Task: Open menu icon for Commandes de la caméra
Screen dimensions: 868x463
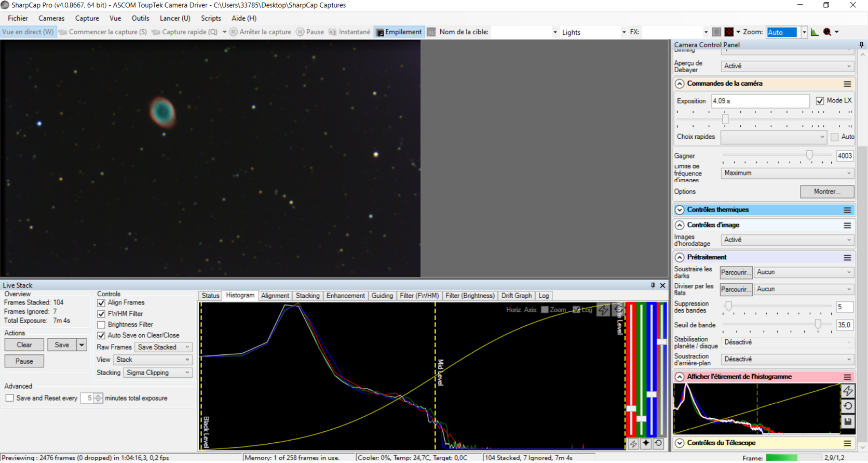Action: coord(847,84)
